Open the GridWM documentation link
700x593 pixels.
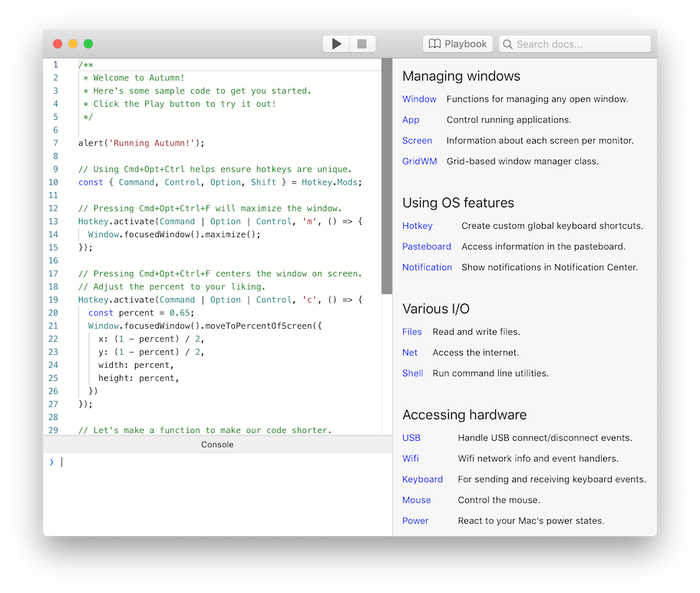click(x=420, y=161)
